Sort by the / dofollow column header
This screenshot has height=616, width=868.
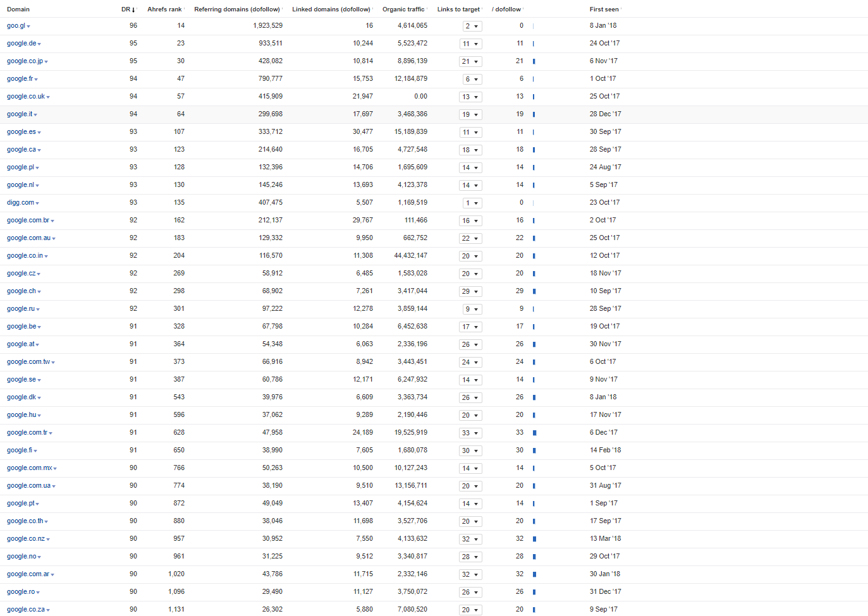pos(506,9)
